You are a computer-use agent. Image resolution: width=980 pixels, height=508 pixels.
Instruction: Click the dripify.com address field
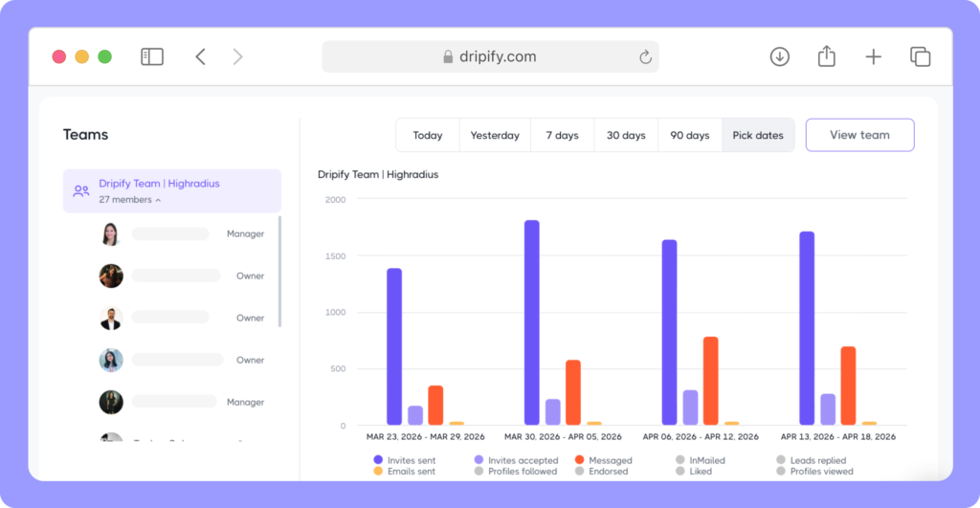tap(490, 56)
